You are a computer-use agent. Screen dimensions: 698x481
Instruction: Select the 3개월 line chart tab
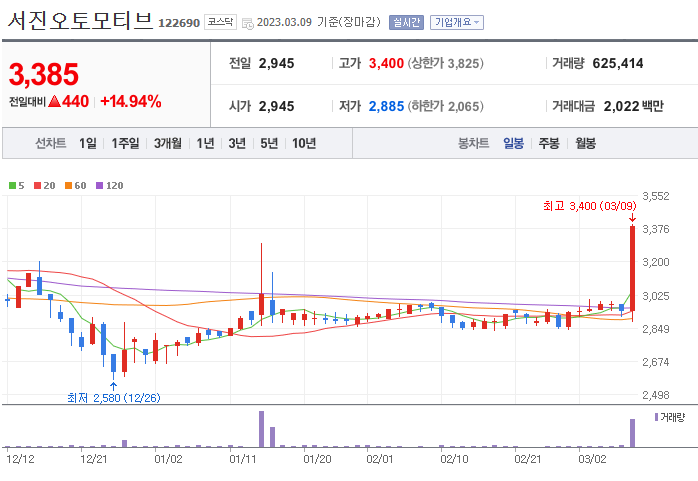[167, 143]
